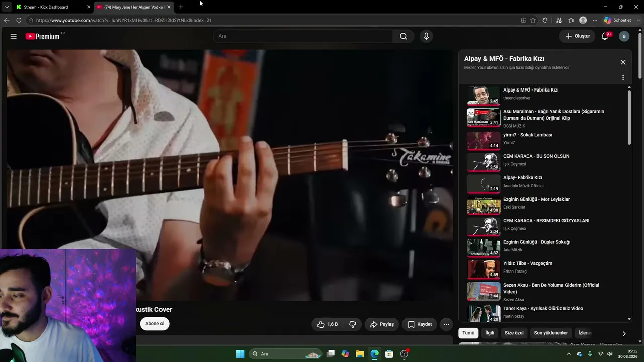Screen dimensions: 644x362
Task: Open the tab search dropdown
Action: (7, 7)
